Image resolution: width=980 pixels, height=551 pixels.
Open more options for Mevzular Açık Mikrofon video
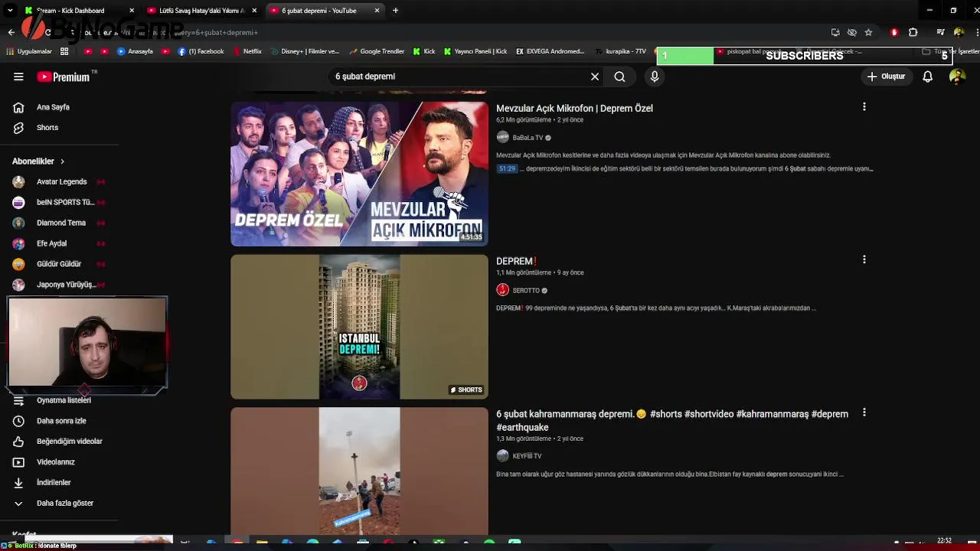point(864,107)
